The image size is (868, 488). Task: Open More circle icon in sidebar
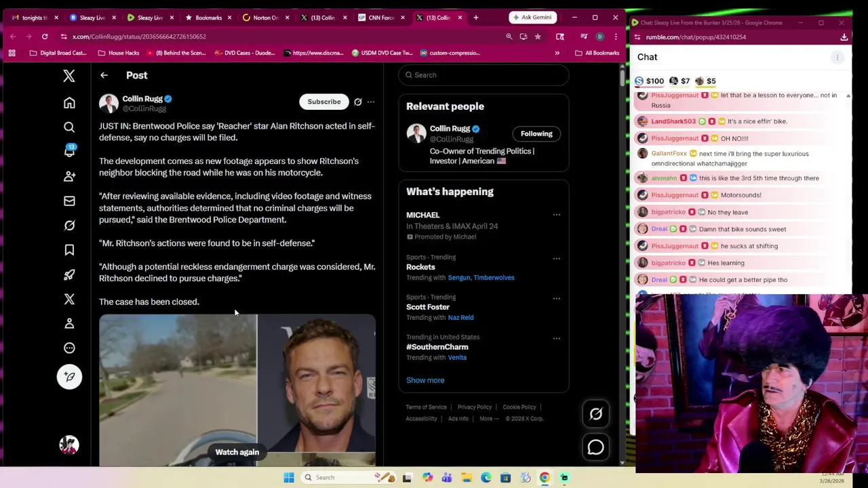(69, 348)
